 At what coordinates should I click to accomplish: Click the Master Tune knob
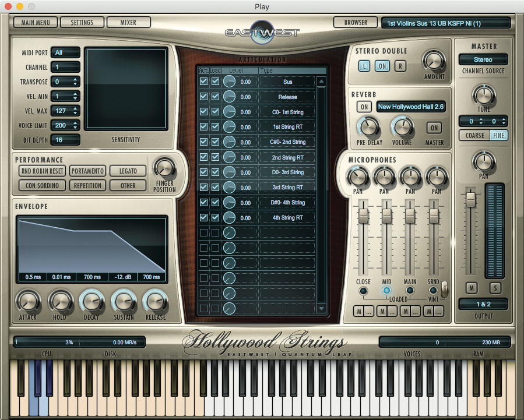(x=483, y=94)
